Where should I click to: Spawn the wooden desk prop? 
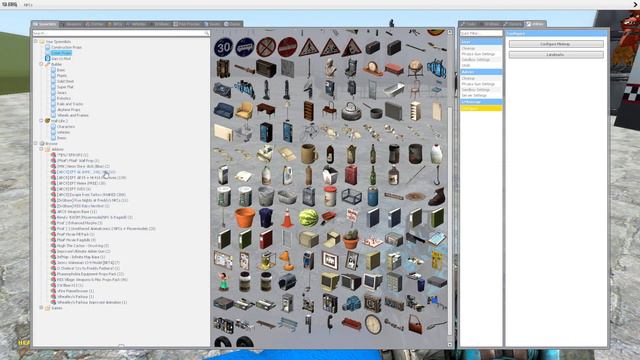coord(266,110)
